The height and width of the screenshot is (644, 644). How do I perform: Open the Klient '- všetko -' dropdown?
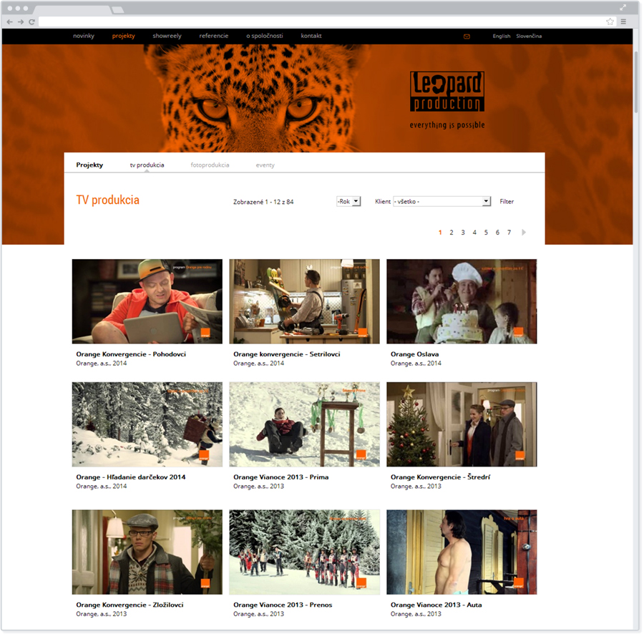pyautogui.click(x=441, y=201)
